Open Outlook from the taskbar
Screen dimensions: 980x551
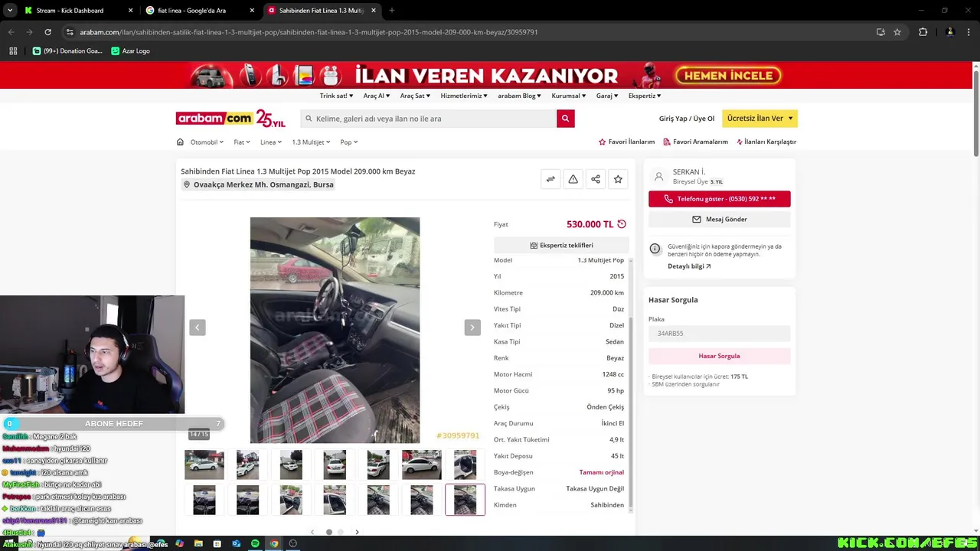point(236,543)
